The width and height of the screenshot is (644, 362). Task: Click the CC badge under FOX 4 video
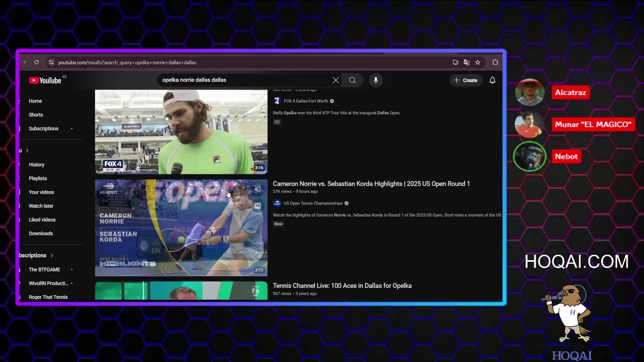(x=277, y=122)
